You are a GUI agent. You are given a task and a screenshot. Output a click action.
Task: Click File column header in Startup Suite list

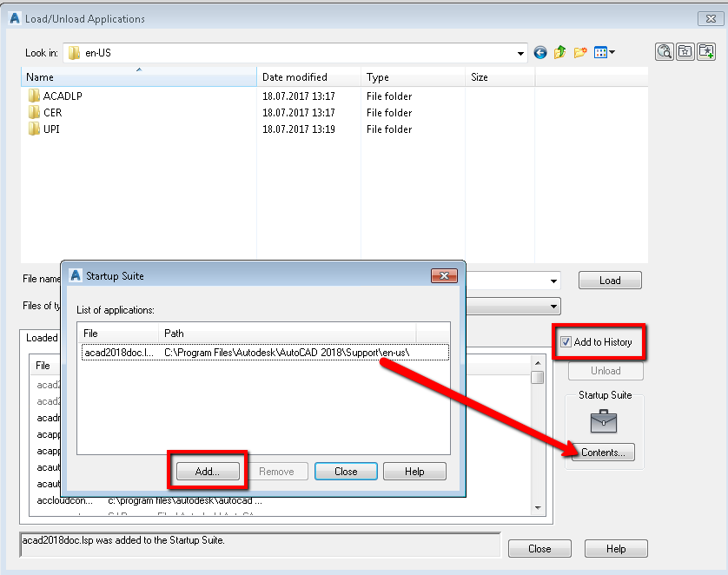118,334
